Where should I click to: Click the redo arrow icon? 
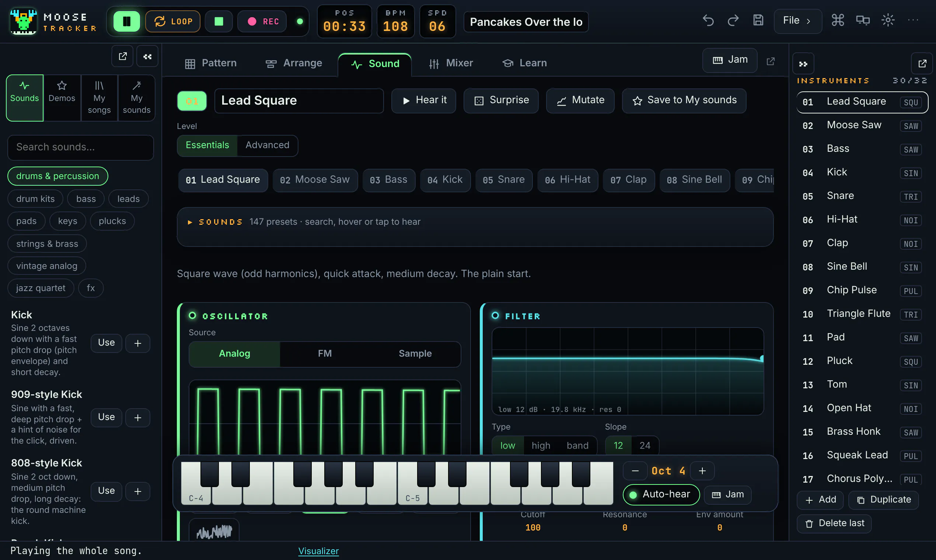733,20
